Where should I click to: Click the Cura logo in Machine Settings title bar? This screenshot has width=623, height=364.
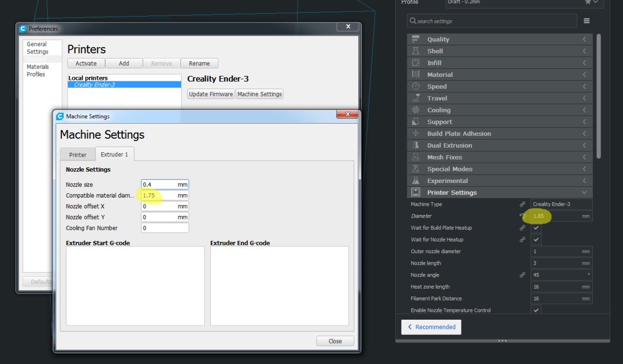60,116
